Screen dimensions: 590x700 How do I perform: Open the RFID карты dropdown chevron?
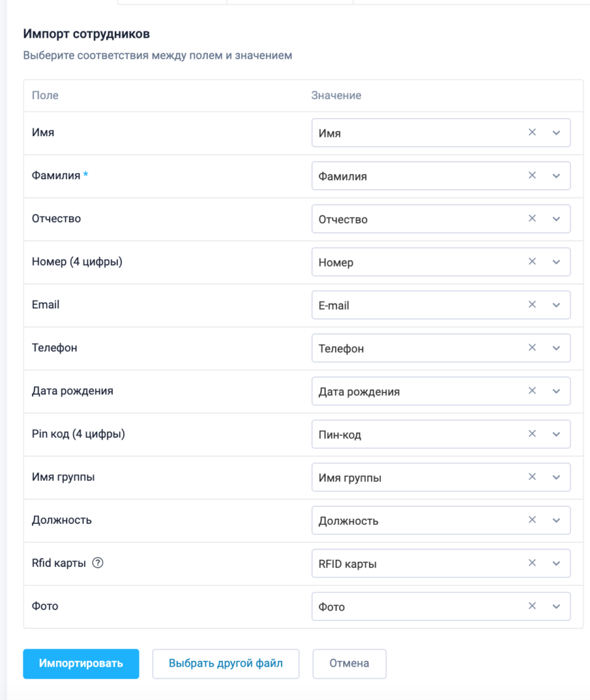pos(556,563)
